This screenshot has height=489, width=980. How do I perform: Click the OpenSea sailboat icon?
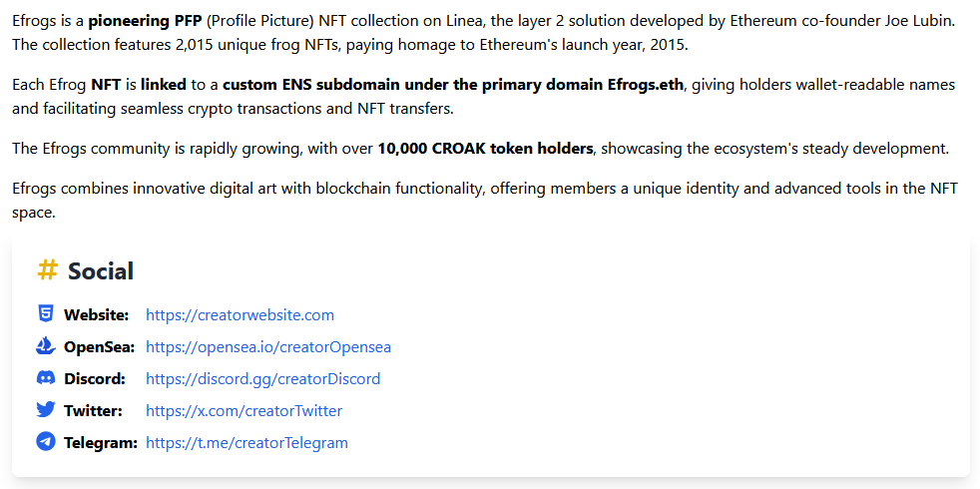click(46, 346)
